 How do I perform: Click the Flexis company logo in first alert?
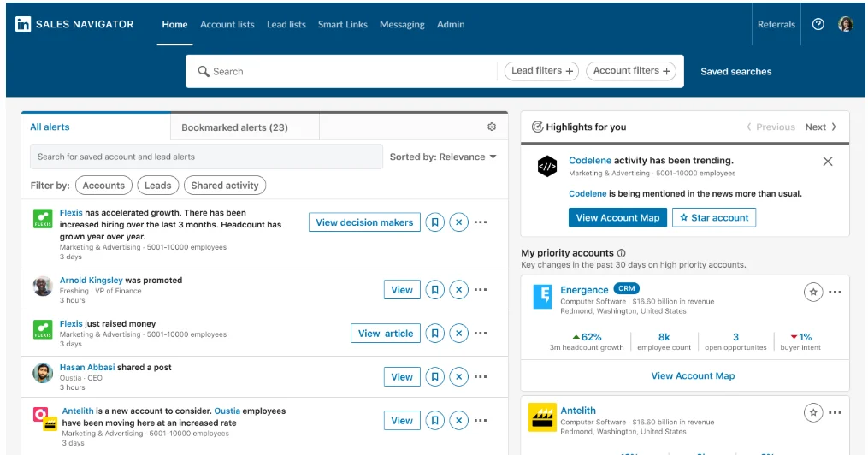(x=43, y=219)
